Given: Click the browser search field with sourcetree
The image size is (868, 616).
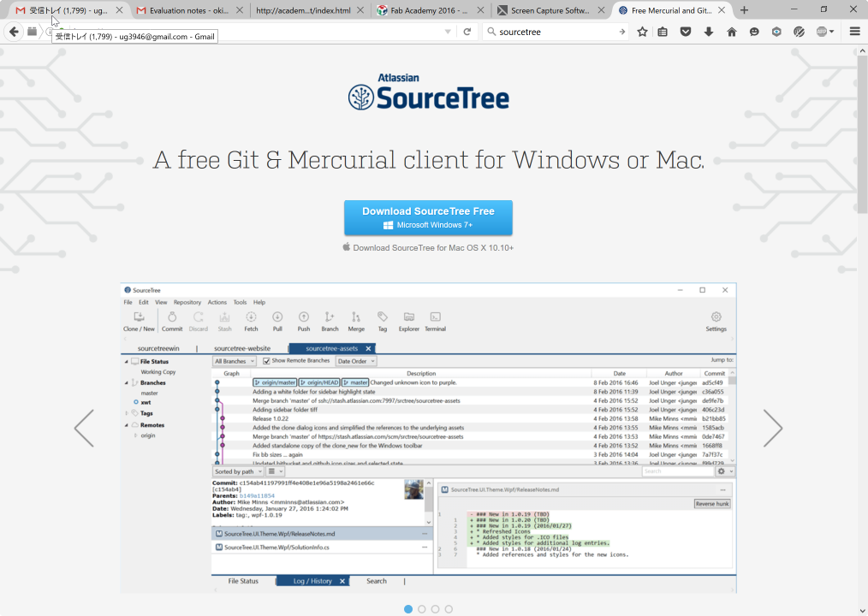Looking at the screenshot, I should tap(556, 32).
